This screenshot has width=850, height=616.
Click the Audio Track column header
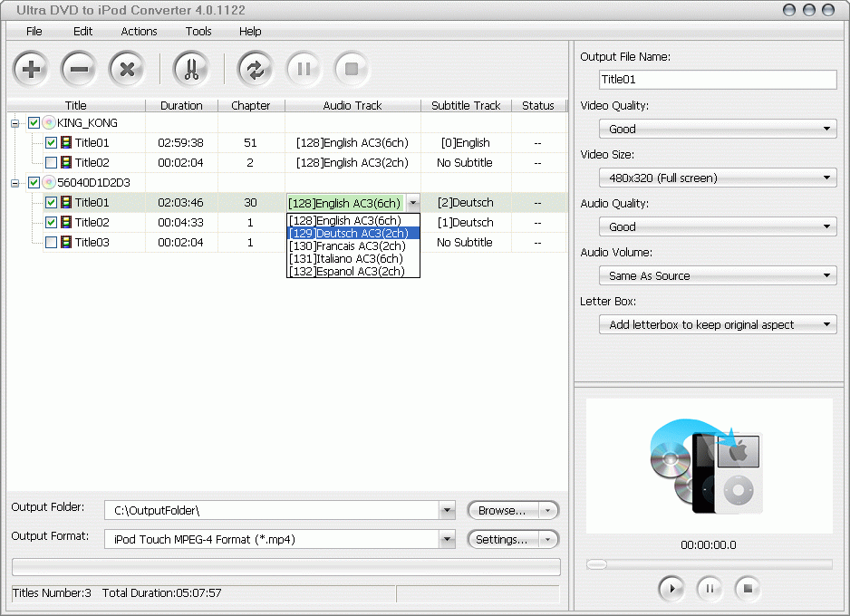click(x=353, y=105)
